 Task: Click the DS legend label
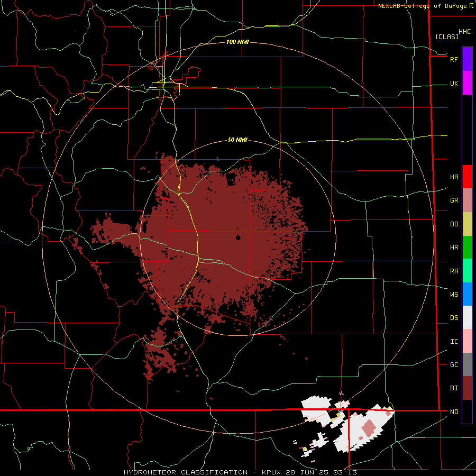pyautogui.click(x=454, y=318)
